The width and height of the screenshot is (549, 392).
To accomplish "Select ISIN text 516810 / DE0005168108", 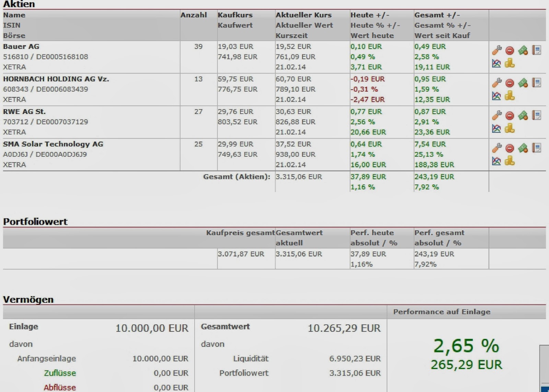I will coord(46,57).
